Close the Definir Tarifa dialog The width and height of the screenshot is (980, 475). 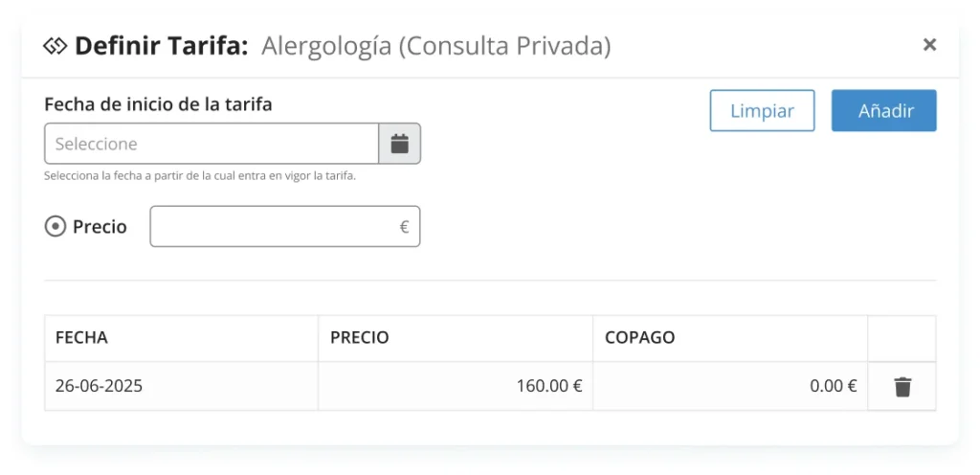coord(929,44)
